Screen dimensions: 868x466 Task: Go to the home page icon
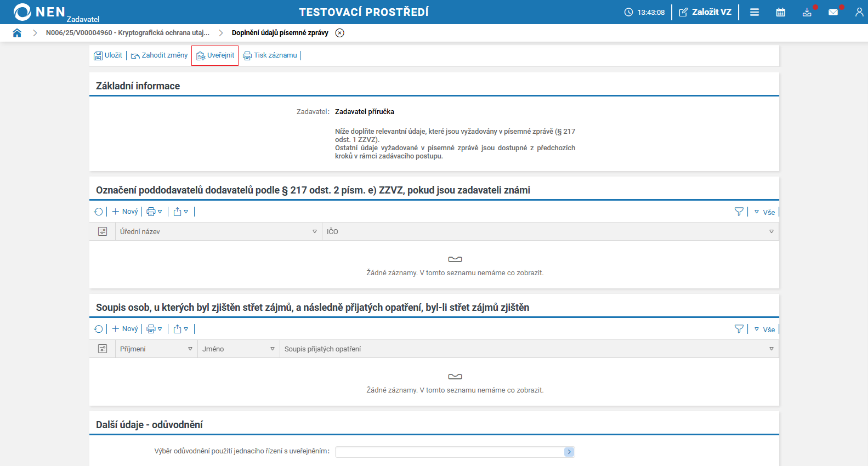17,33
